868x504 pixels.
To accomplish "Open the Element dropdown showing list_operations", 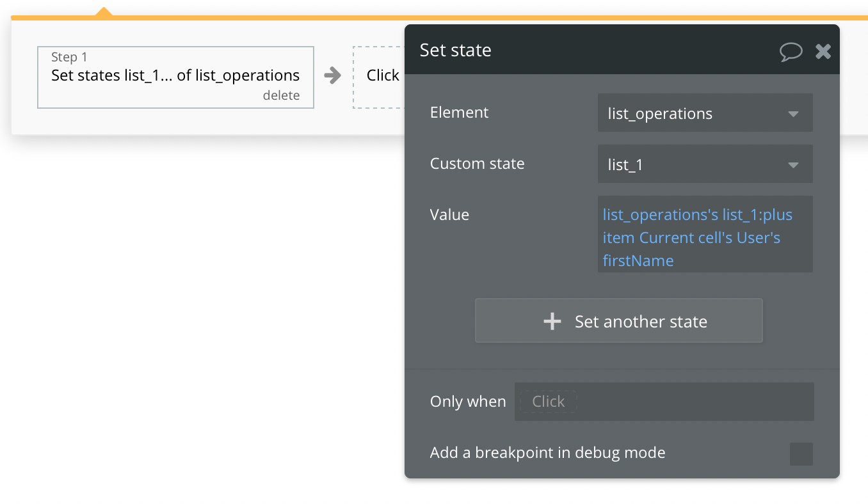I will tap(705, 113).
